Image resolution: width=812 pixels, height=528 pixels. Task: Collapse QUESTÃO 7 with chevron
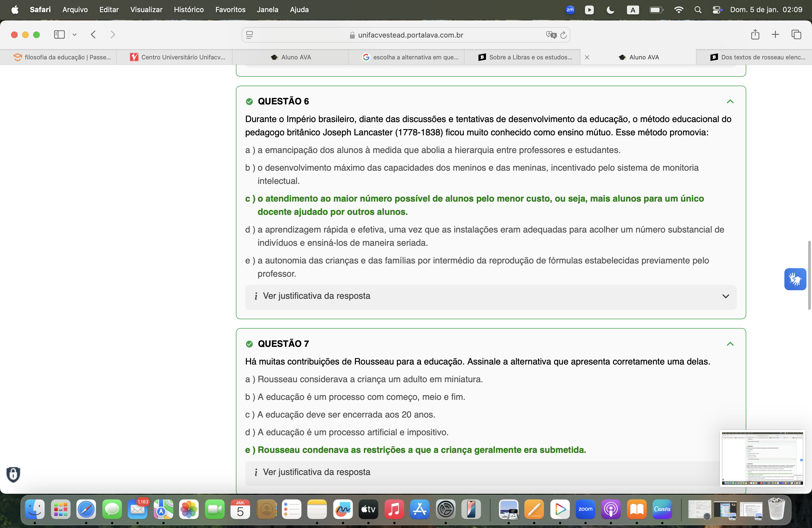730,344
